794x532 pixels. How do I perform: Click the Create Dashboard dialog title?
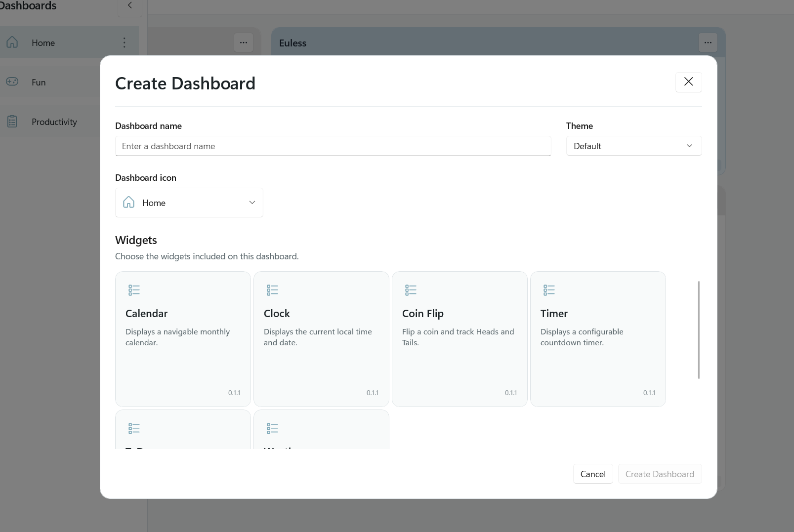185,83
